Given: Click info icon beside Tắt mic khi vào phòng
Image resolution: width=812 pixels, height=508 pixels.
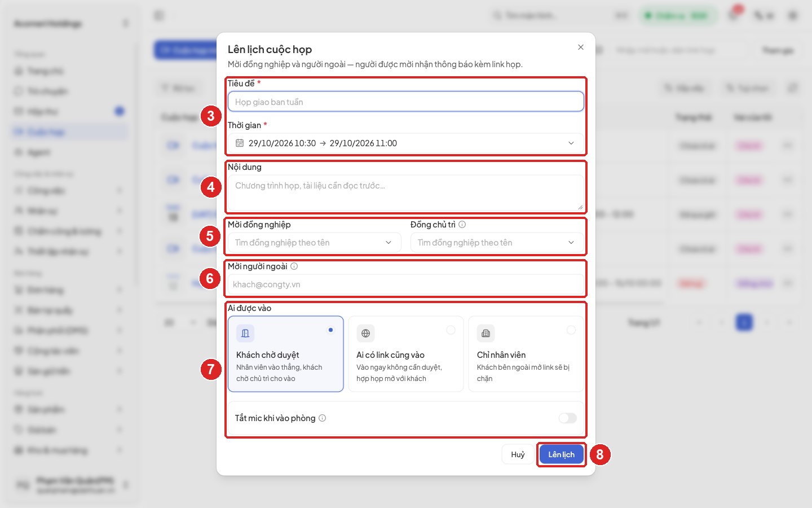Looking at the screenshot, I should click(x=323, y=418).
